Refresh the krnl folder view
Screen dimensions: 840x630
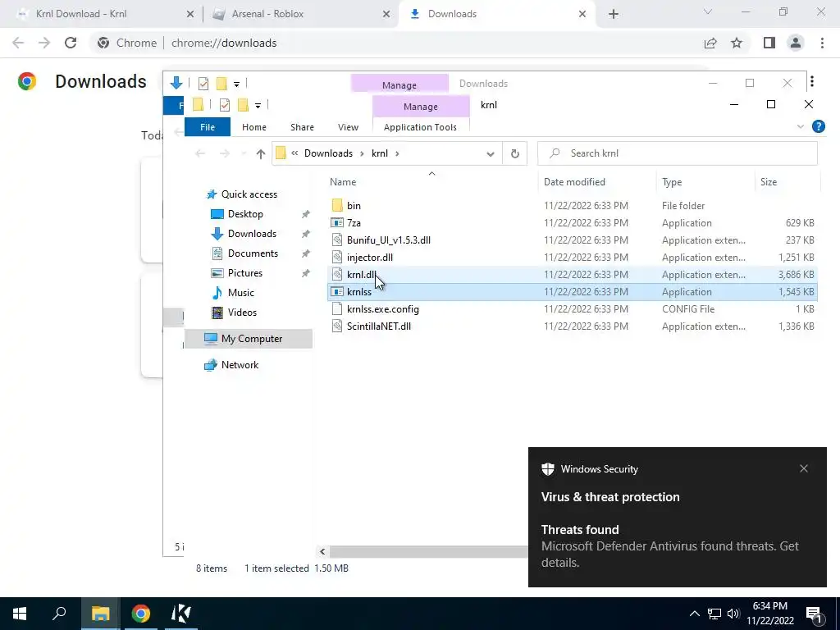(515, 153)
